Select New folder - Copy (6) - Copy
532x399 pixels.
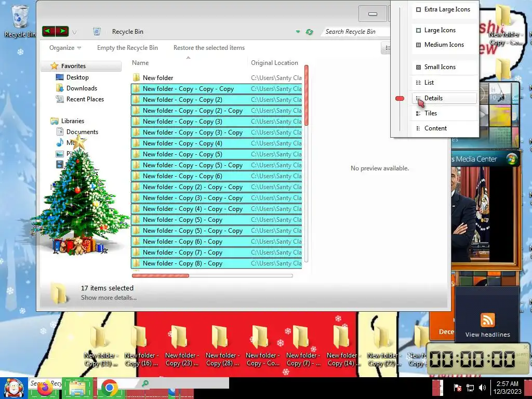[x=216, y=242]
